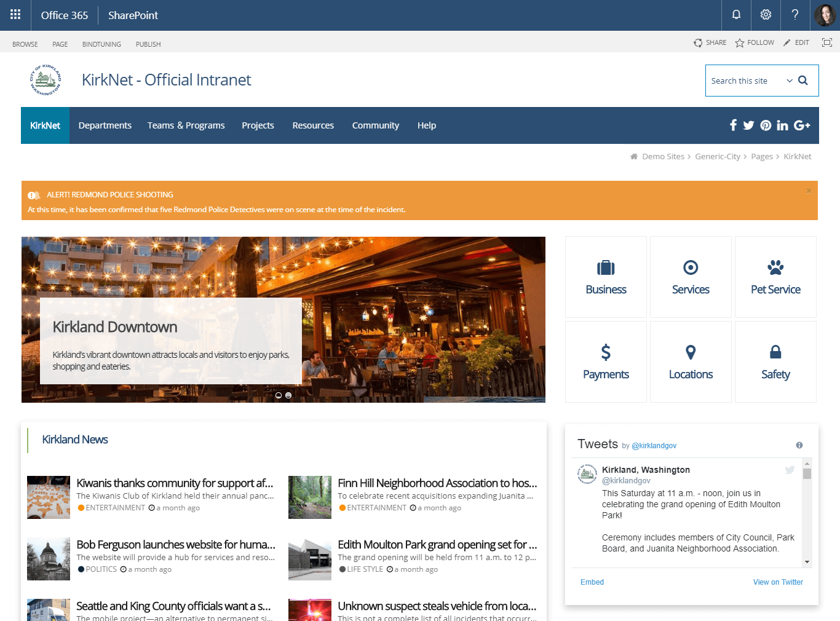Open the Google Plus social icon
This screenshot has height=621, width=840.
point(802,125)
